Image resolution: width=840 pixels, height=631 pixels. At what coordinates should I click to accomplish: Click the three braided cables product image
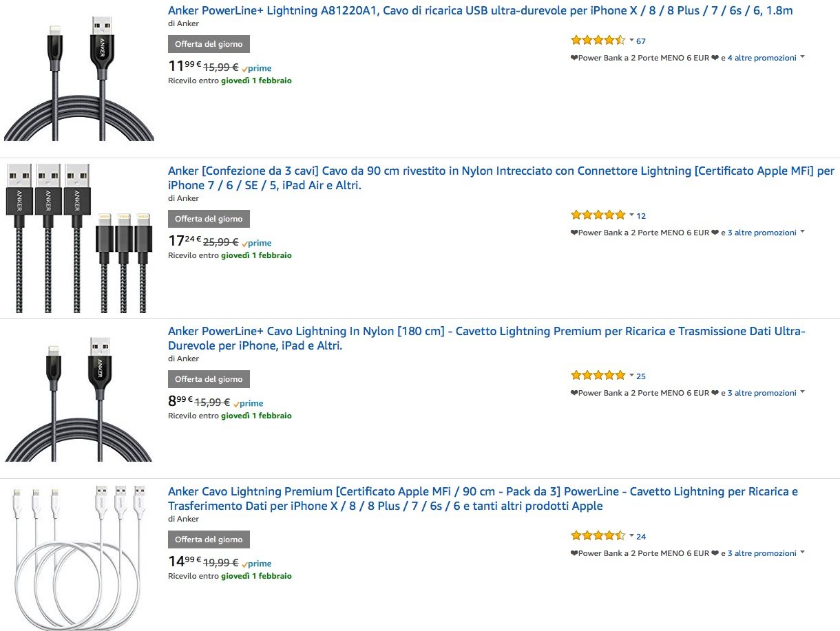79,238
